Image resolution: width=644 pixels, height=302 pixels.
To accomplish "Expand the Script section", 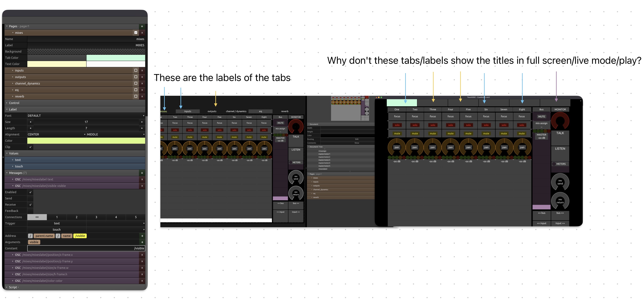I will pyautogui.click(x=7, y=287).
